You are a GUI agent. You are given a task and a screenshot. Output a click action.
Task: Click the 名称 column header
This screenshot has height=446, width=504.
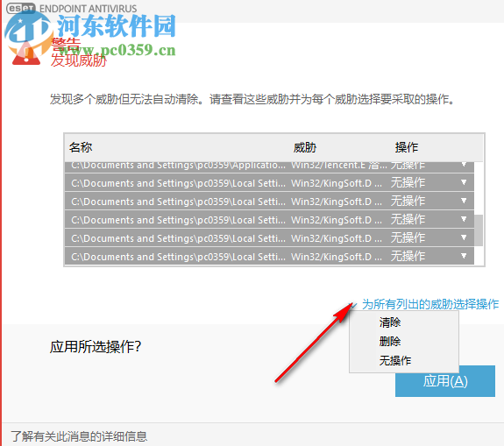pos(81,147)
